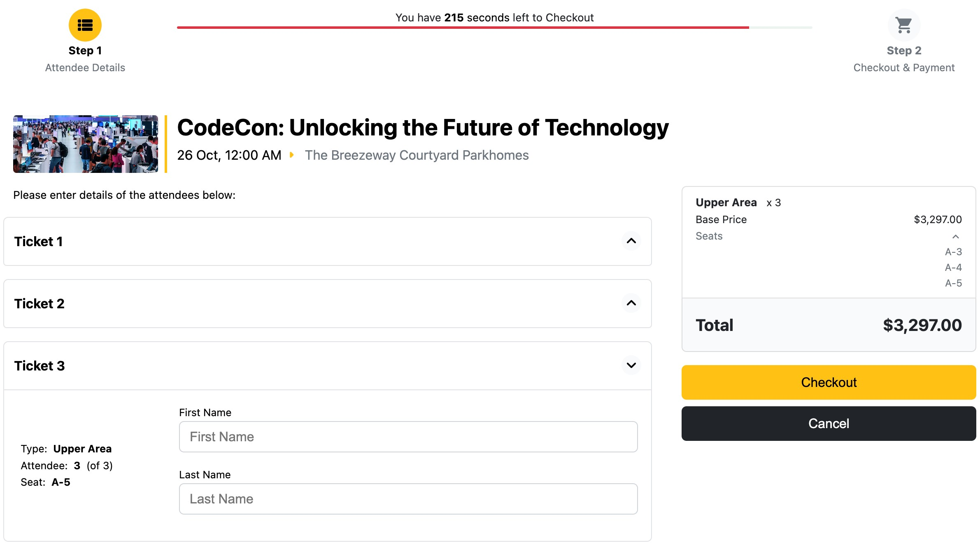The width and height of the screenshot is (980, 552).
Task: Click the Ticket 1 header title
Action: click(39, 242)
